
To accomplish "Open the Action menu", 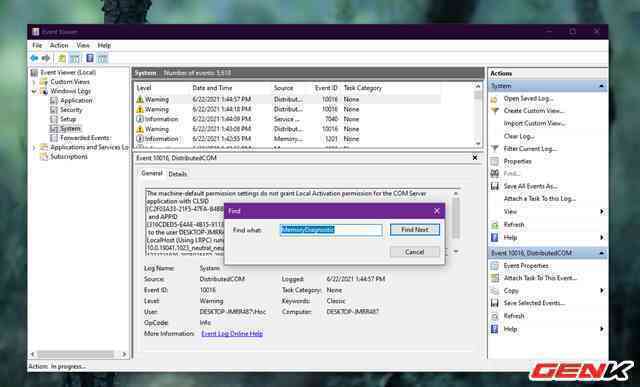I will tap(59, 45).
